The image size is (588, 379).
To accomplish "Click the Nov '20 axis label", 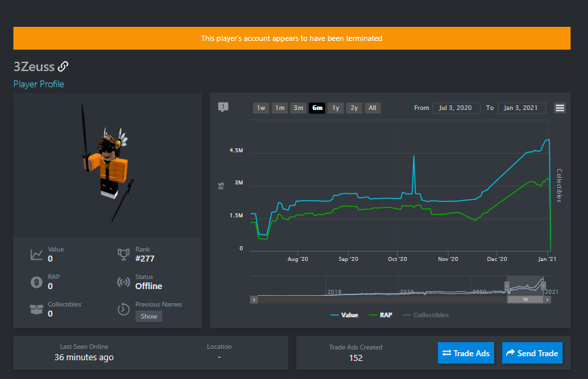I will (x=448, y=259).
